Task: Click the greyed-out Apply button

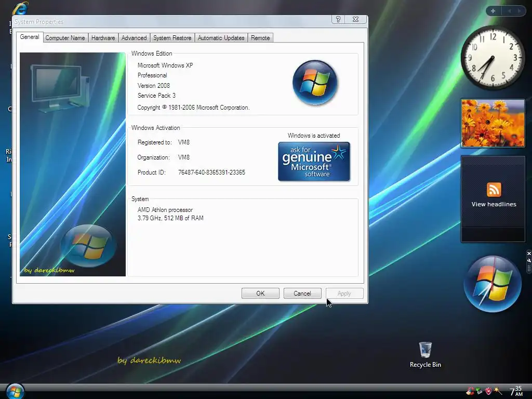Action: (x=344, y=293)
